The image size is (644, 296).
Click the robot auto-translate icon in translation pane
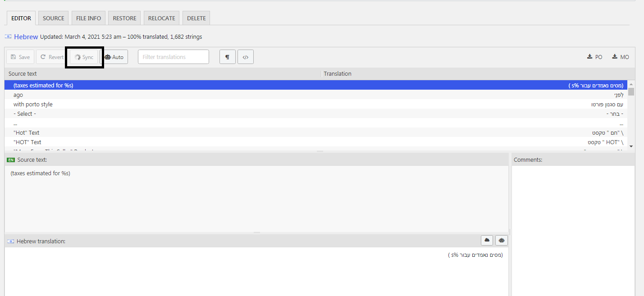click(x=501, y=240)
